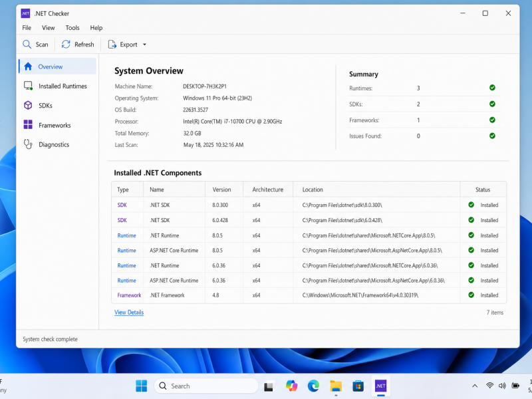
Task: Click the 'System check complete' status text
Action: [51, 339]
